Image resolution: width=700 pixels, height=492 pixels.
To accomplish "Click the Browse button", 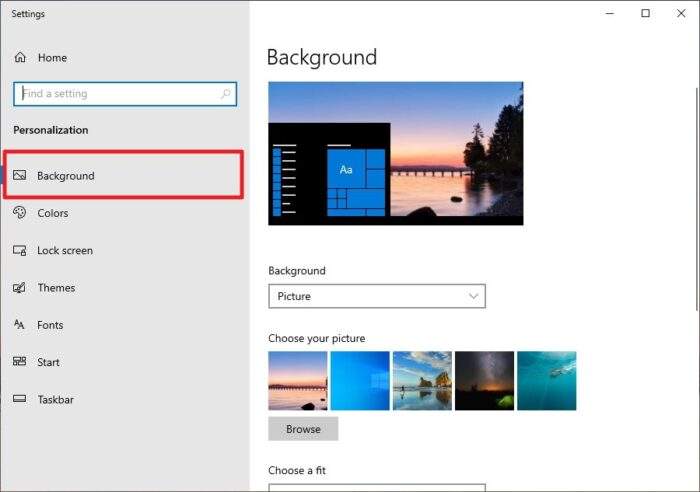I will pos(303,429).
